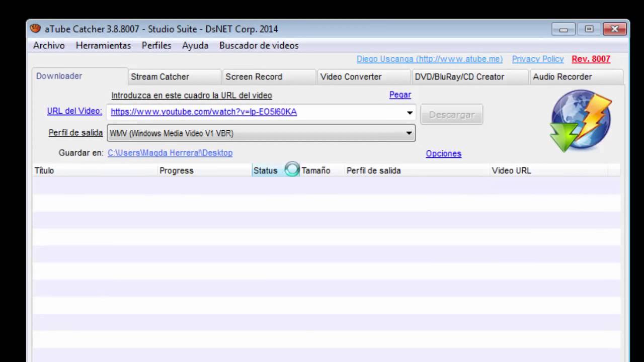
Task: Click the aTube Catcher globe logo
Action: pos(581,121)
